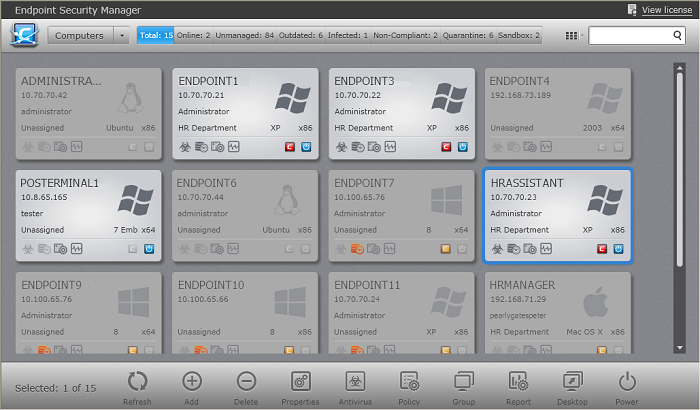Image resolution: width=700 pixels, height=410 pixels.
Task: Filter by Sandbox: 2 tab
Action: coord(519,35)
